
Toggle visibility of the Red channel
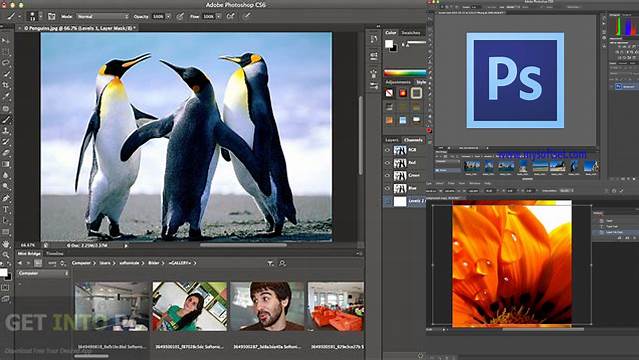pyautogui.click(x=388, y=163)
